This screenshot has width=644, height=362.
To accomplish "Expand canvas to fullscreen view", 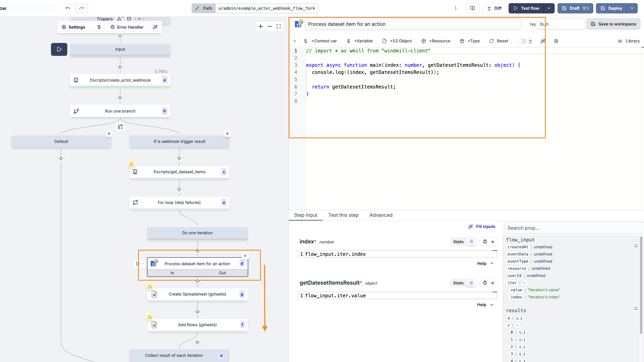I will point(279,26).
